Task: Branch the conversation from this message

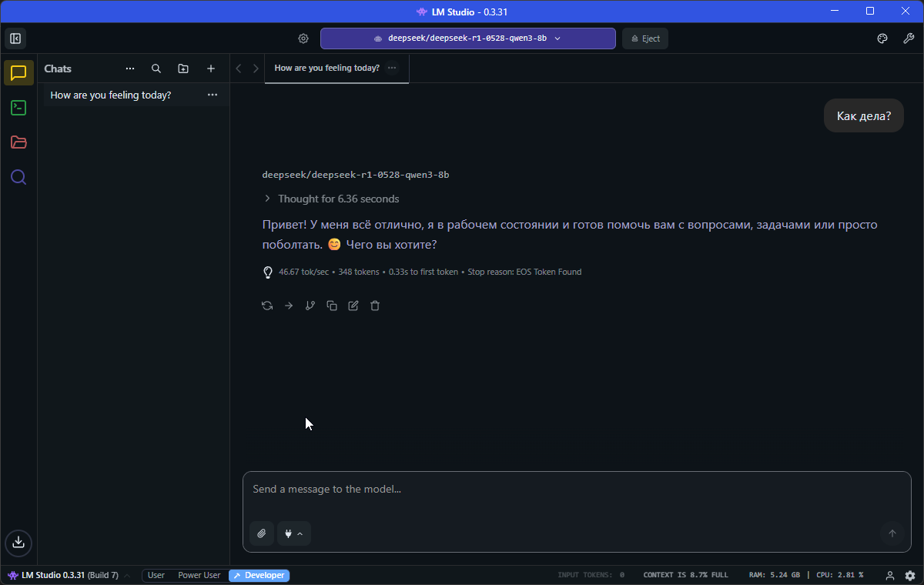Action: coord(310,306)
